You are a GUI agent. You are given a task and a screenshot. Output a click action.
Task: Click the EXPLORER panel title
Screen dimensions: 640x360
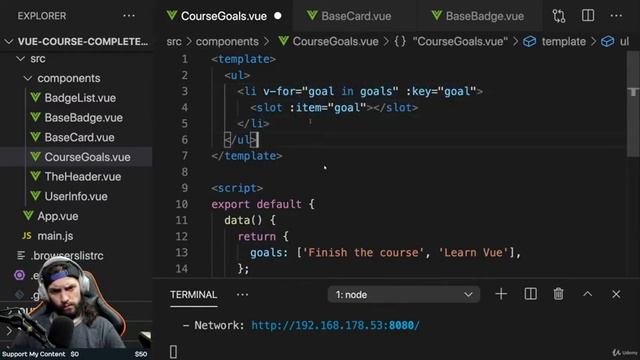point(42,16)
